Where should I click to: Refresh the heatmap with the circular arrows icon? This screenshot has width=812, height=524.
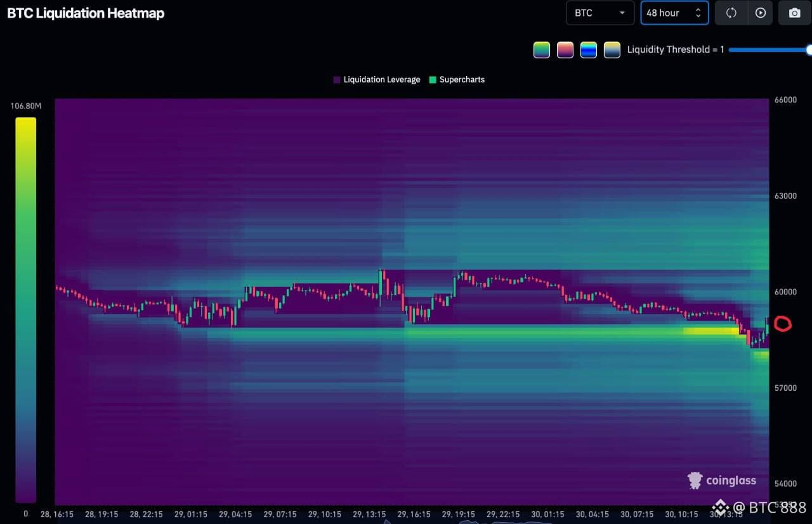tap(731, 13)
